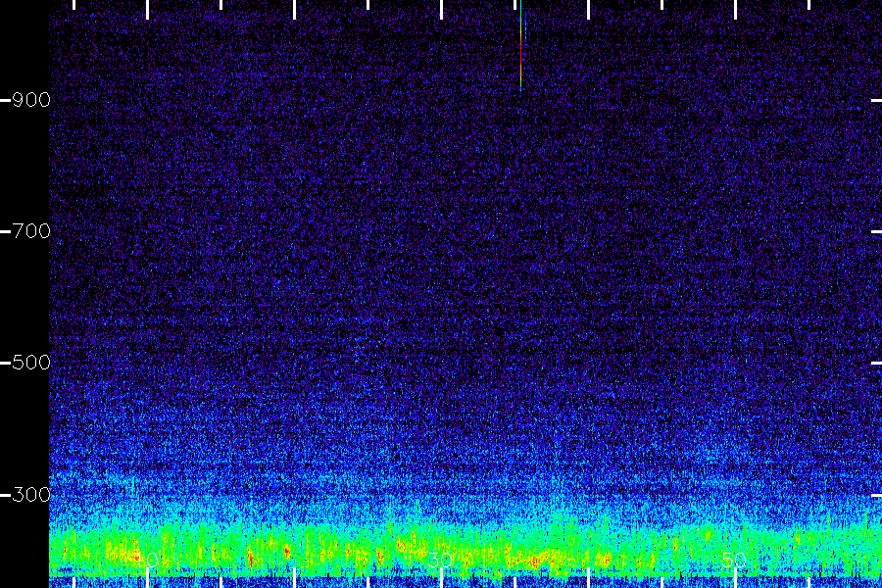The height and width of the screenshot is (588, 882).
Task: Click the 700 frequency axis label
Action: click(31, 231)
